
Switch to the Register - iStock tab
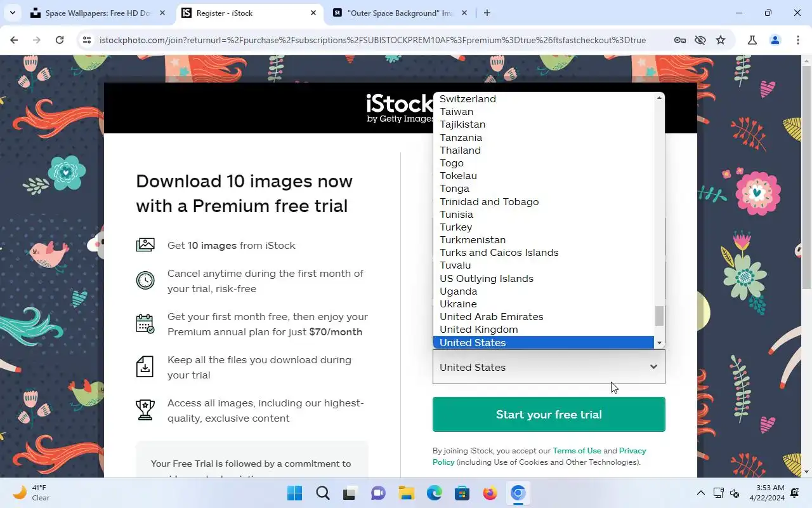tap(249, 13)
